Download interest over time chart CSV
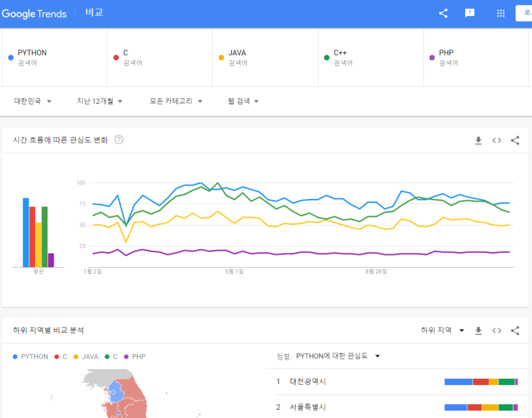 tap(478, 140)
